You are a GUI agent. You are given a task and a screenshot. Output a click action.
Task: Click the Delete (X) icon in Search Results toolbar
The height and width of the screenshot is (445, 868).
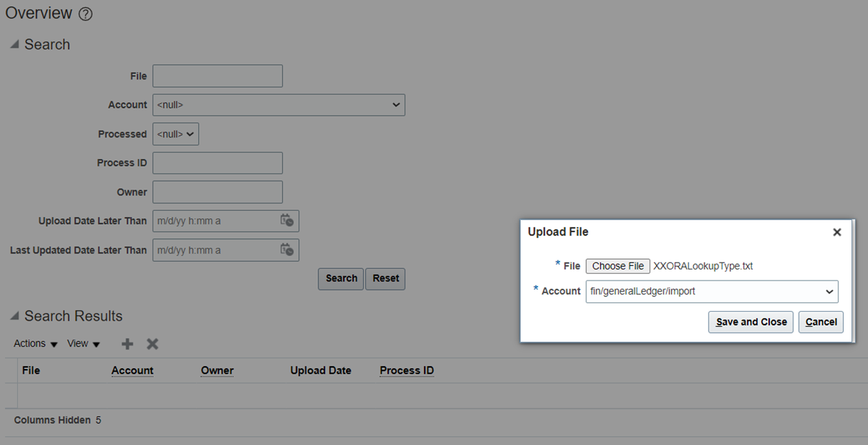152,343
